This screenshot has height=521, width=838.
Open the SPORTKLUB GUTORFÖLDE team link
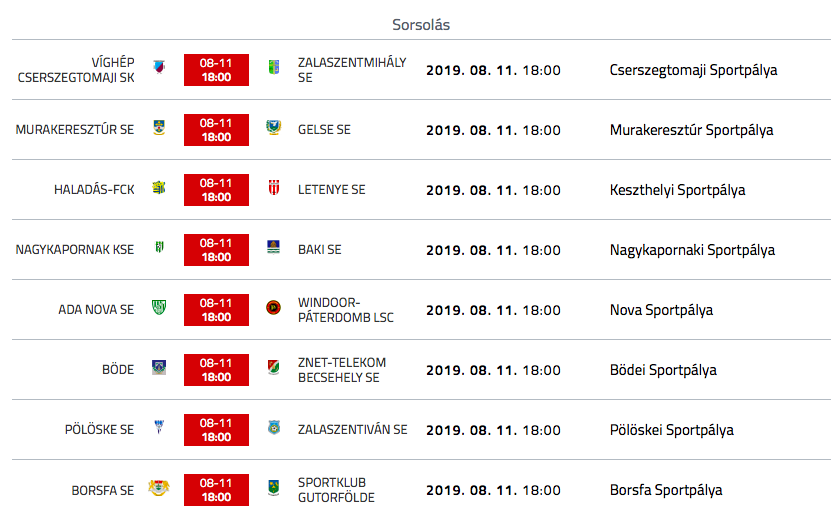click(336, 490)
